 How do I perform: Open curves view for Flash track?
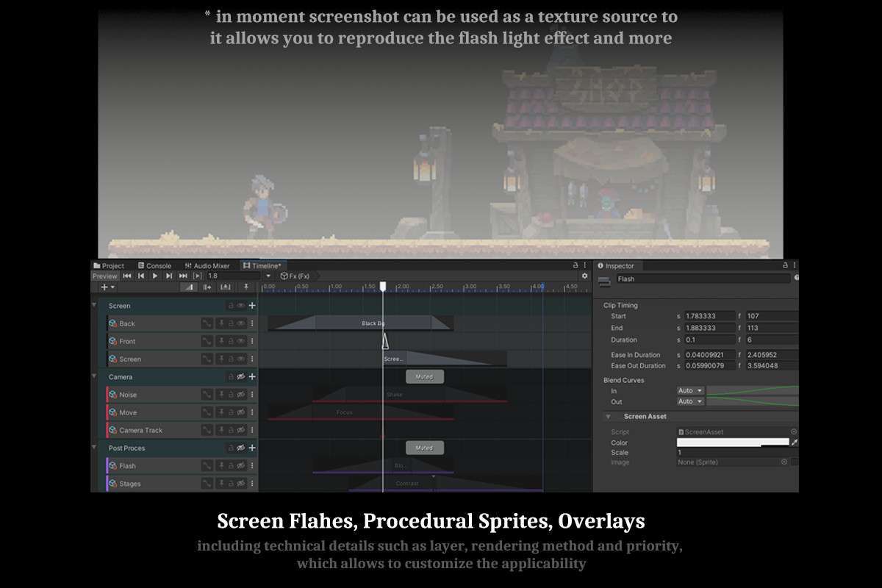coord(207,466)
